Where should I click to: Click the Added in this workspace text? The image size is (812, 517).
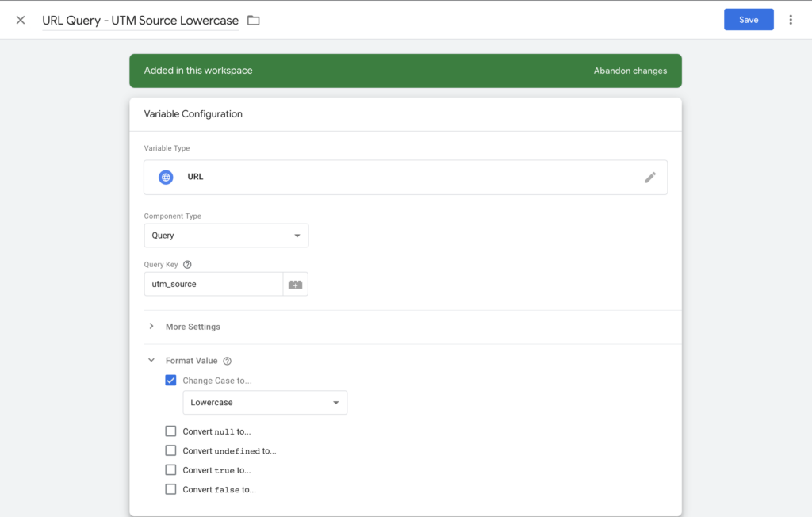198,71
